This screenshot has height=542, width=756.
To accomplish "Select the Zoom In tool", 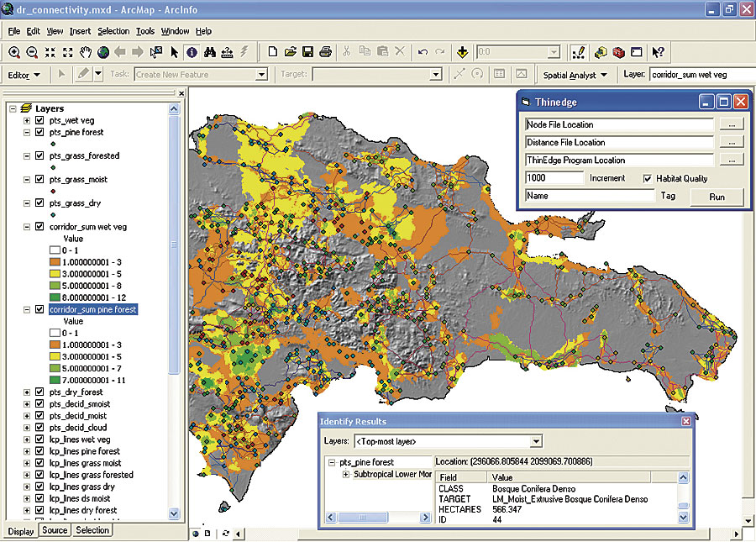I will tap(14, 52).
